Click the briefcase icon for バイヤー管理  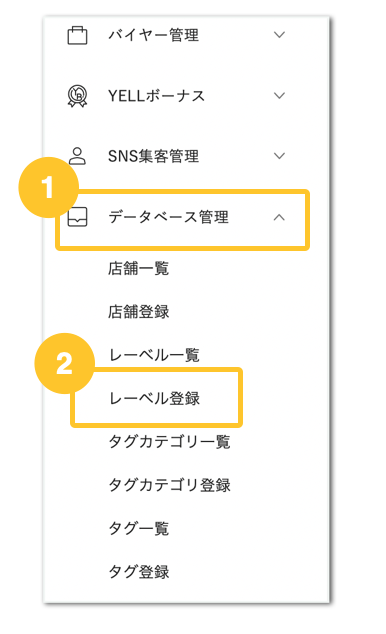tap(77, 35)
